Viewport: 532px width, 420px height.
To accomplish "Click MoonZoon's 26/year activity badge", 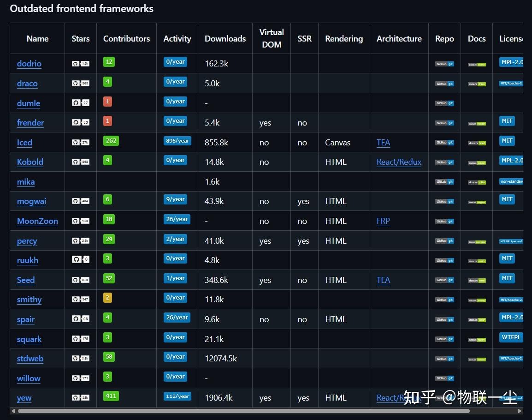I will pyautogui.click(x=177, y=219).
